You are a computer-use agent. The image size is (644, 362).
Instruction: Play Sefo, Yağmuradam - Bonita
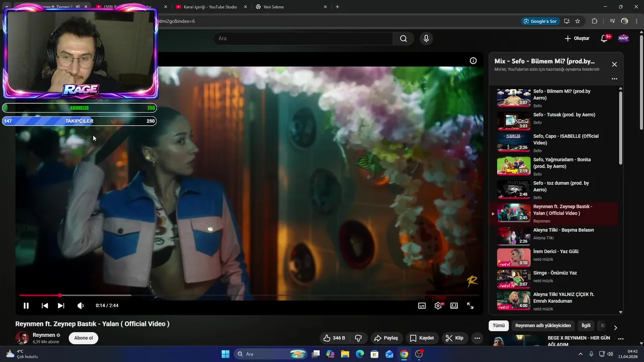(x=553, y=166)
